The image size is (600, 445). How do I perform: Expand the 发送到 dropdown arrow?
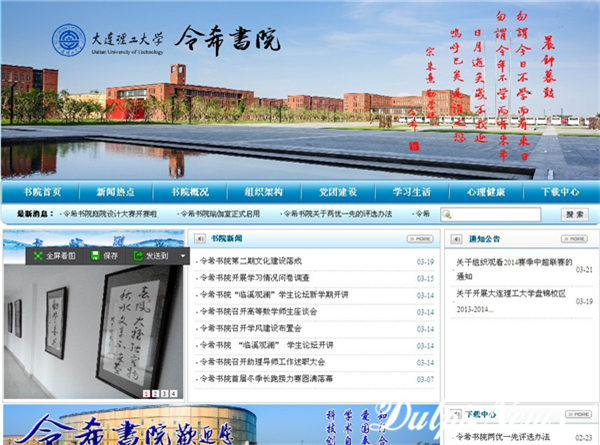(x=183, y=256)
